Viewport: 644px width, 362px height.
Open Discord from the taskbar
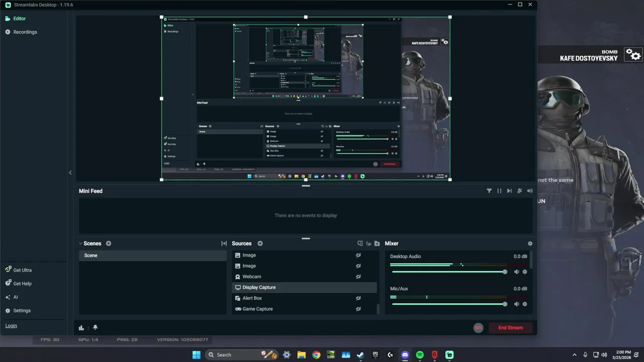405,354
